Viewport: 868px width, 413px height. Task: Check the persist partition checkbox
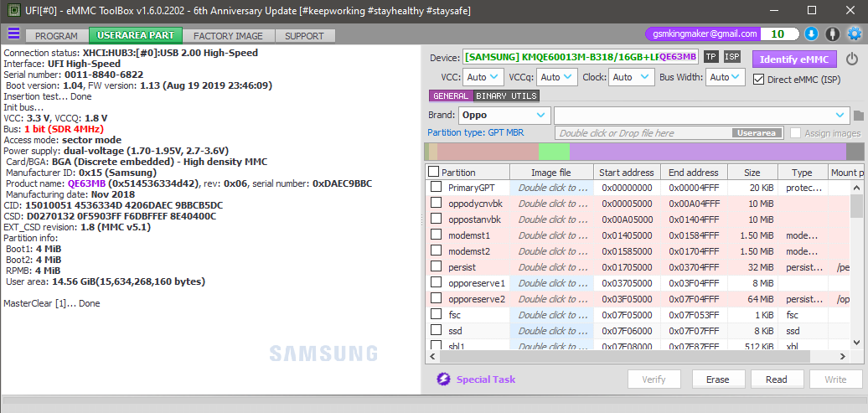437,267
